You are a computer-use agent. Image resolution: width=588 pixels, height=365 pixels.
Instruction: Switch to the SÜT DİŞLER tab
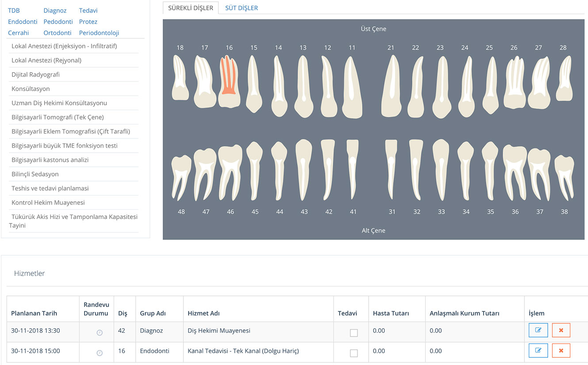(241, 8)
